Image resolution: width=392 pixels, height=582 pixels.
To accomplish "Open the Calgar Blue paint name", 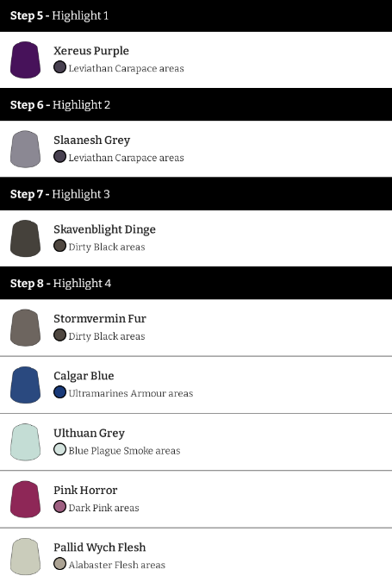I will (x=84, y=376).
